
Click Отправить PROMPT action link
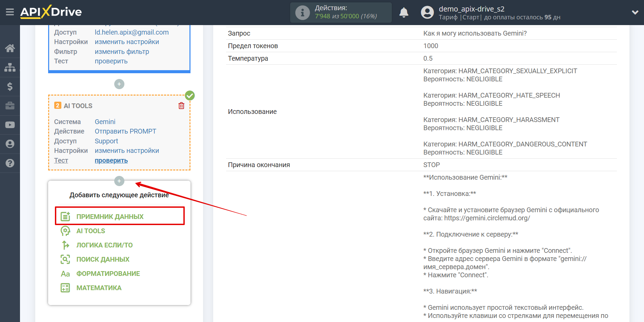click(x=125, y=131)
